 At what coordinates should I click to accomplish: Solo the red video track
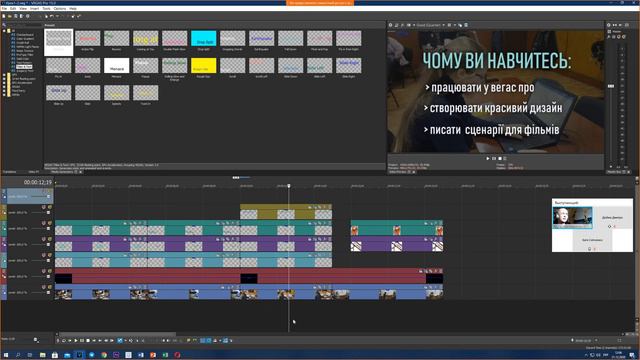pos(50,271)
